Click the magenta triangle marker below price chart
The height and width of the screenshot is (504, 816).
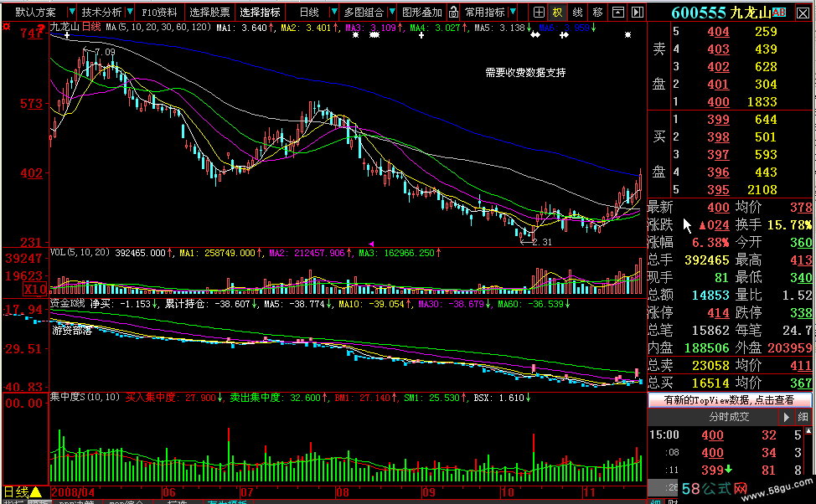coord(371,244)
